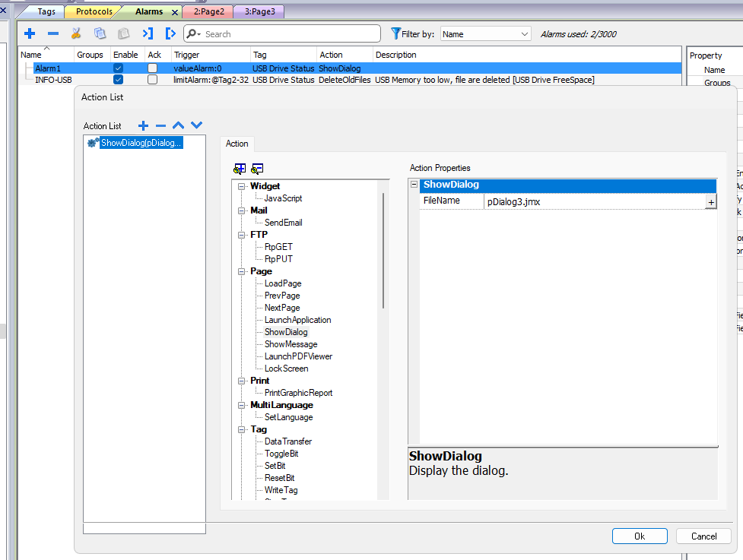
Task: Click the add alarm plus icon
Action: 30,33
